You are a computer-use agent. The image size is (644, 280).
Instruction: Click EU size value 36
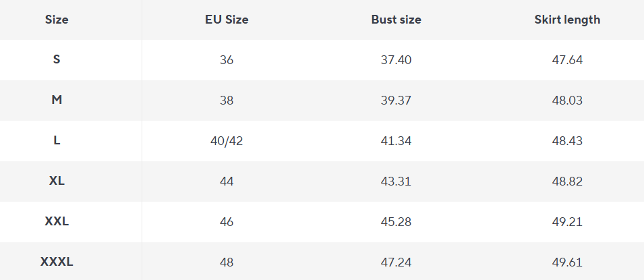227,60
